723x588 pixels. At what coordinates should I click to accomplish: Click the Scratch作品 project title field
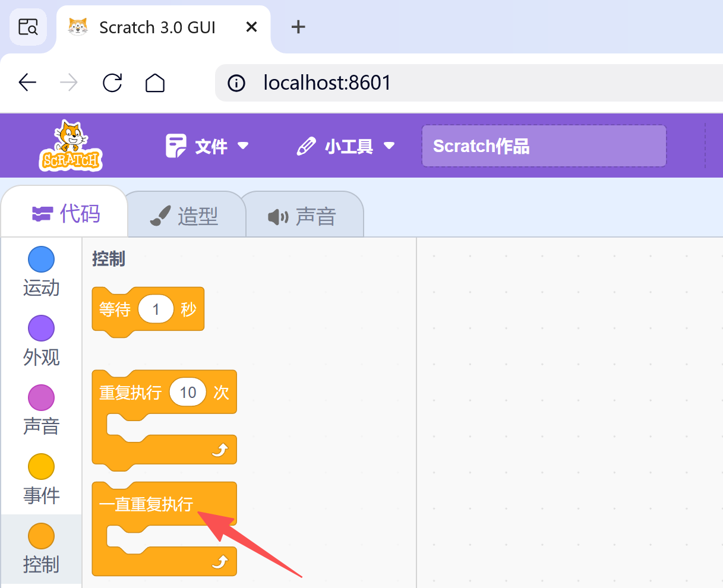point(544,146)
